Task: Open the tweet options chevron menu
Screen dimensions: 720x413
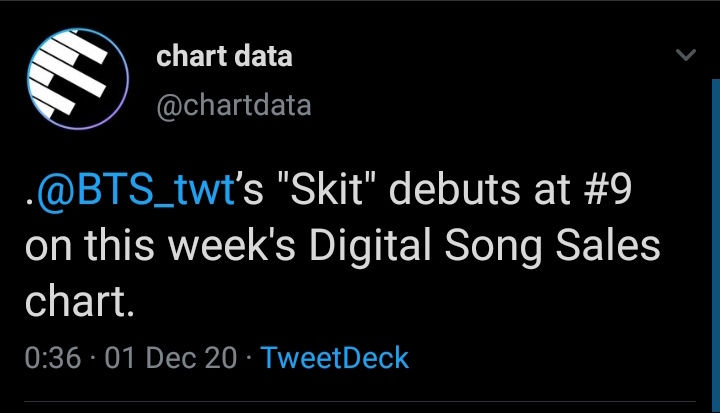Action: 685,56
